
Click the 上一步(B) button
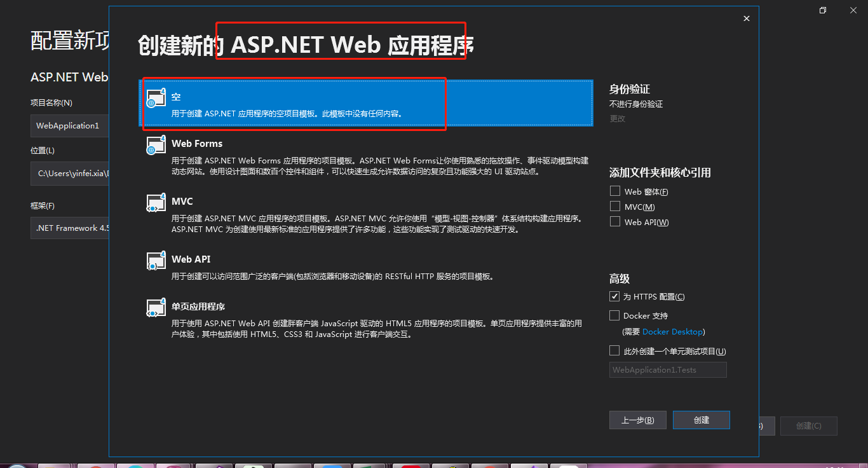click(637, 420)
